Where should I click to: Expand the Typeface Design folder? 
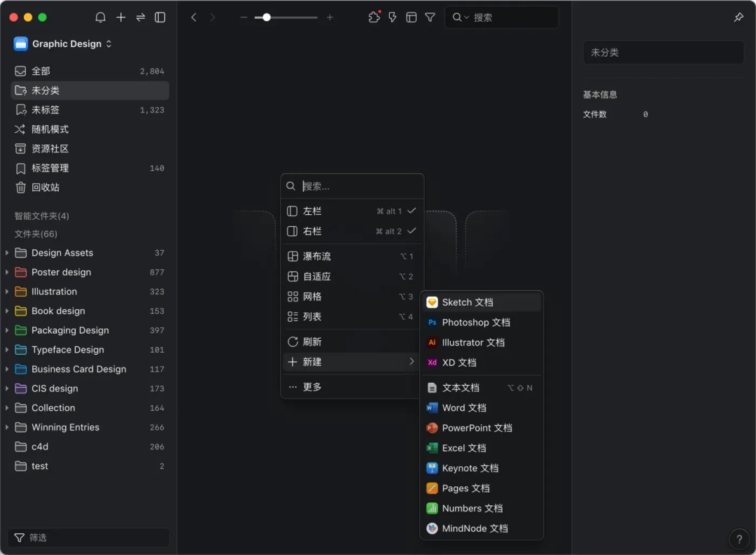tap(7, 350)
